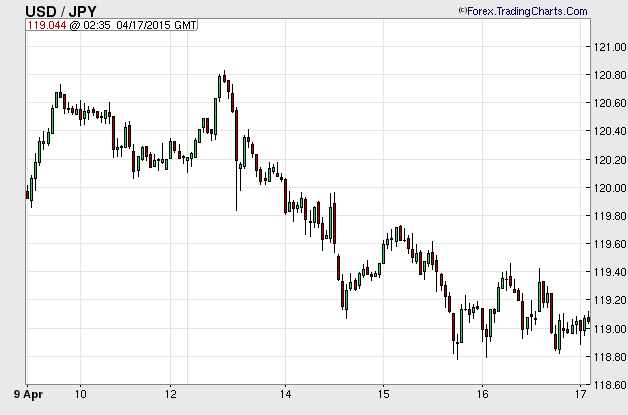Click the 121.00 price axis label
This screenshot has height=415, width=628.
tap(610, 47)
